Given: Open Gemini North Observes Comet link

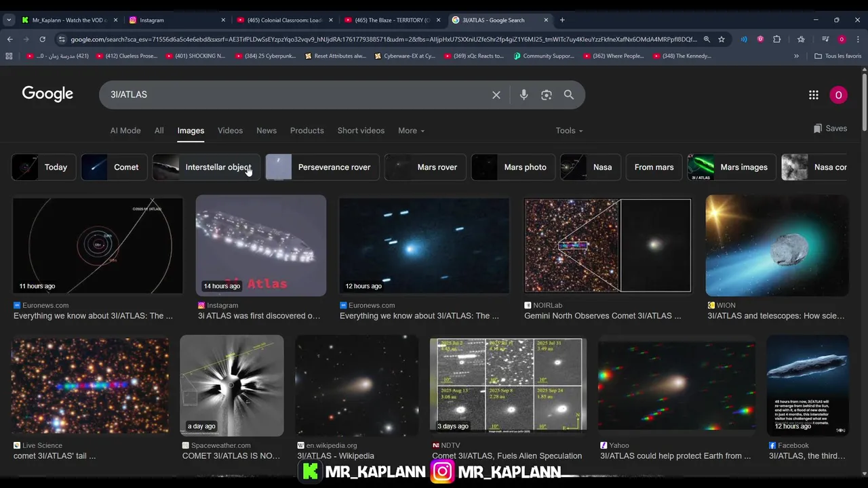Looking at the screenshot, I should (603, 316).
